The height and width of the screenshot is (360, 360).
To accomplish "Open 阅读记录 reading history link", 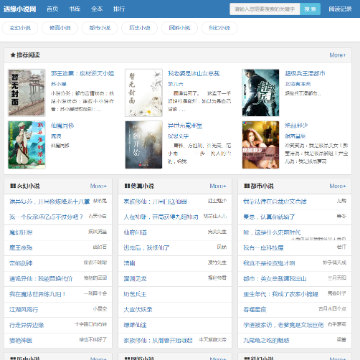I will pos(340,9).
